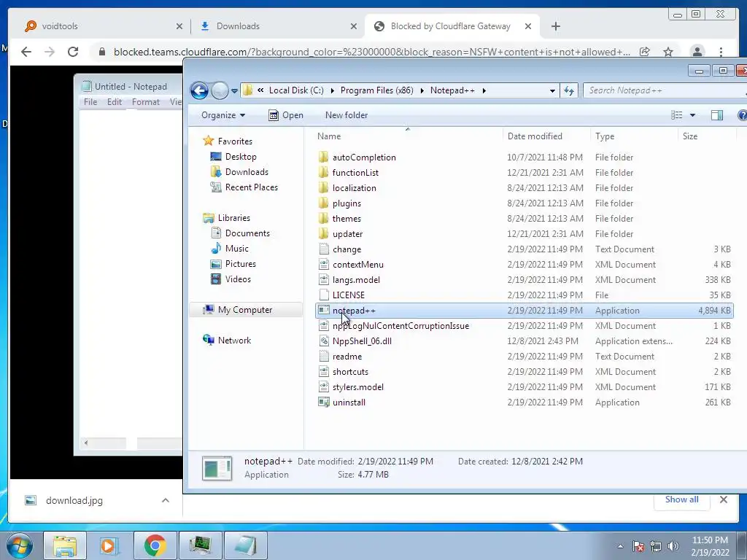Refresh the Notepad++ folder view

569,90
